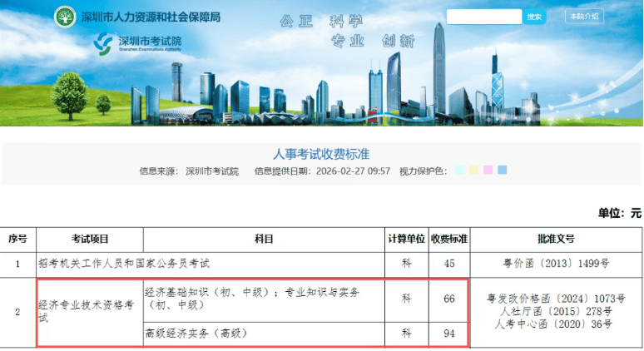Click the 序号 column header
Screen dimensions: 644x351
pyautogui.click(x=18, y=239)
